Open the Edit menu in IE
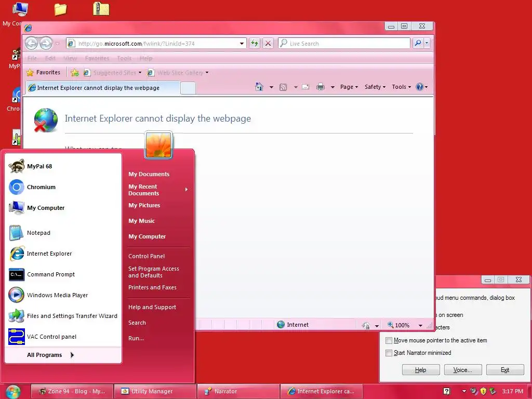The image size is (532, 399). tap(50, 58)
